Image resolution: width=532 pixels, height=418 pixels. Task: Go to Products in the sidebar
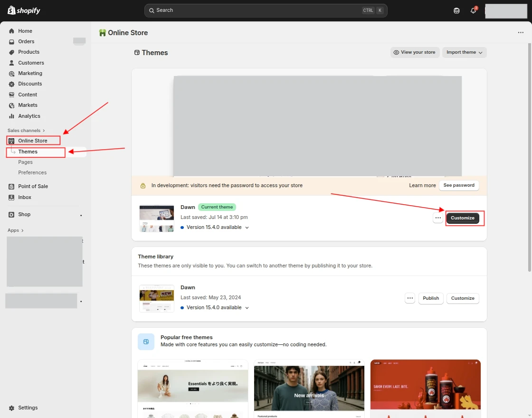28,52
